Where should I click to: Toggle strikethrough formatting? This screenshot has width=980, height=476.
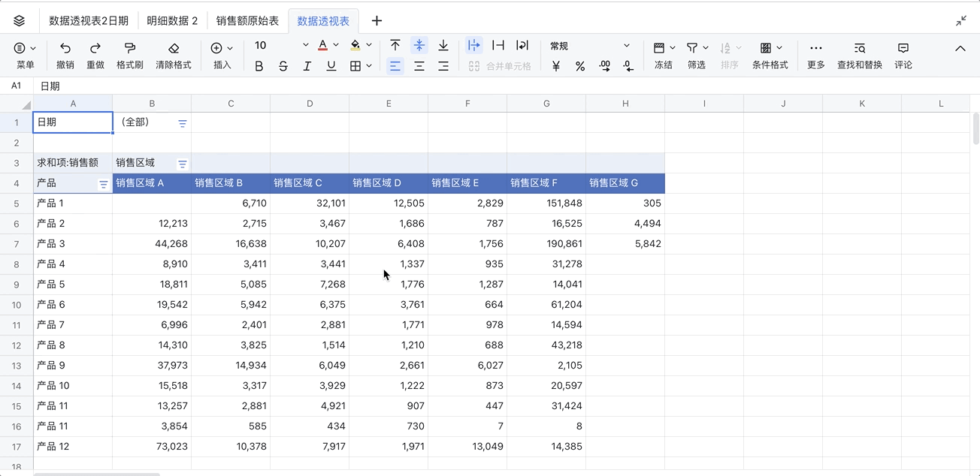(x=283, y=66)
